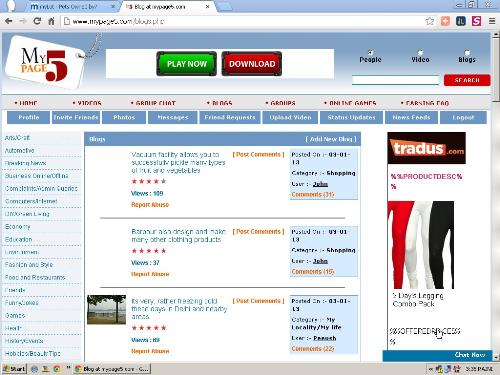Click the News Feeds button

[x=411, y=117]
